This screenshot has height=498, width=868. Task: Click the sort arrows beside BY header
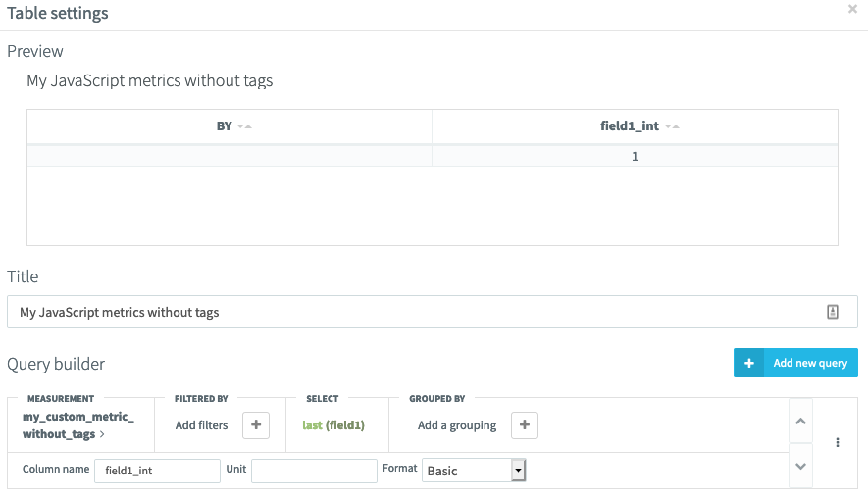(244, 127)
